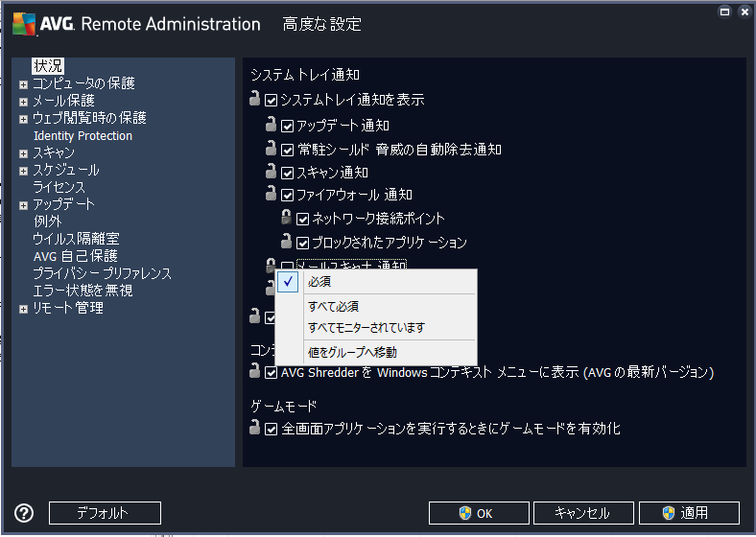
Task: Click lock icon beside ネットワーク接続ポイント
Action: pyautogui.click(x=287, y=217)
